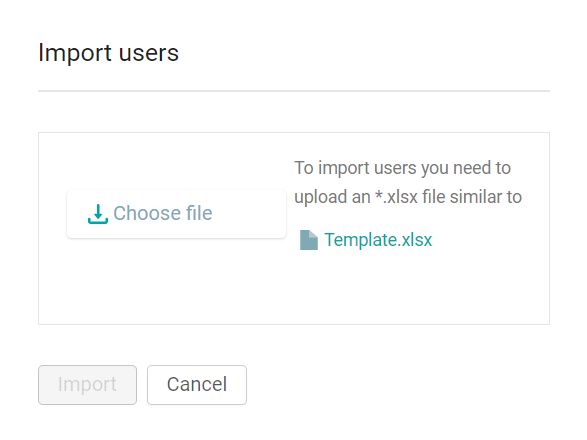
Task: Click the upload instructions text mentioning *.xlsx
Action: click(x=408, y=182)
